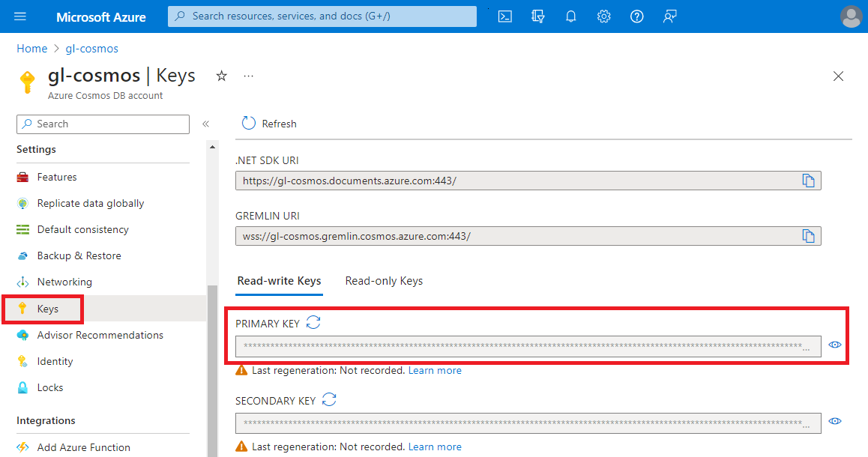Viewport: 868px width, 457px height.
Task: Click the Feedback icon in header
Action: pos(670,16)
